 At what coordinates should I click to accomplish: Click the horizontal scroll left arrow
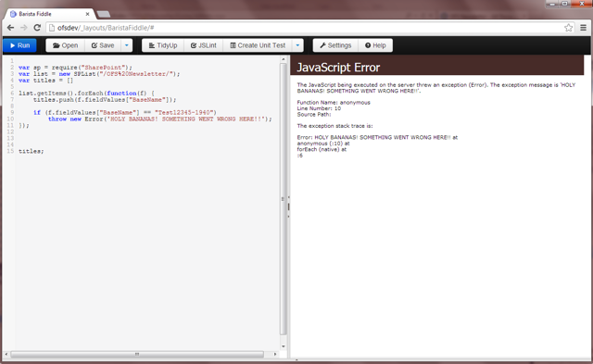pos(6,354)
